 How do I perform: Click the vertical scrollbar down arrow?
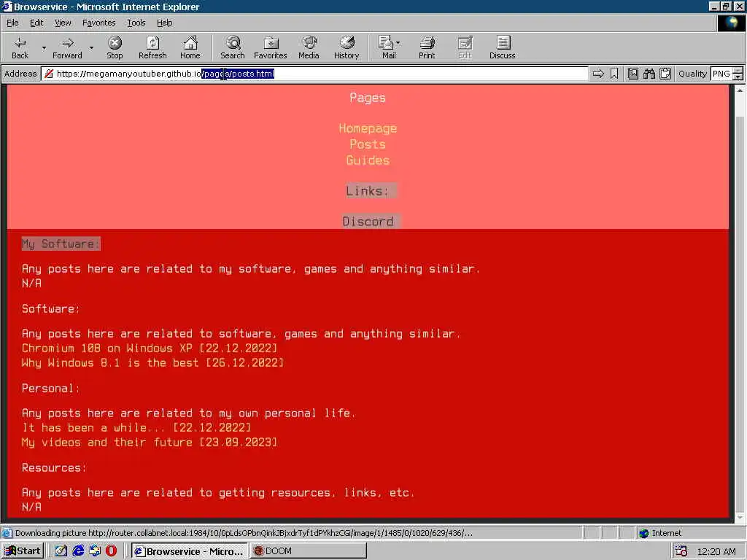(x=740, y=517)
